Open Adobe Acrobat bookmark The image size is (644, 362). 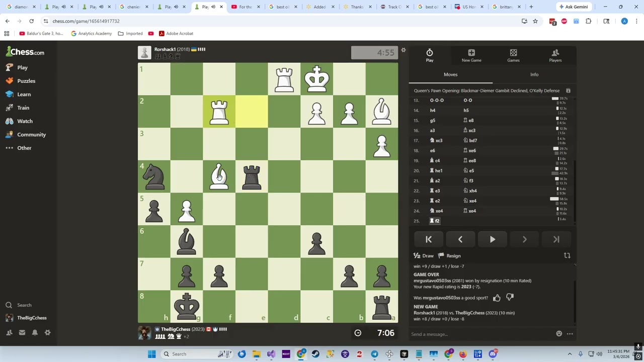(176, 34)
